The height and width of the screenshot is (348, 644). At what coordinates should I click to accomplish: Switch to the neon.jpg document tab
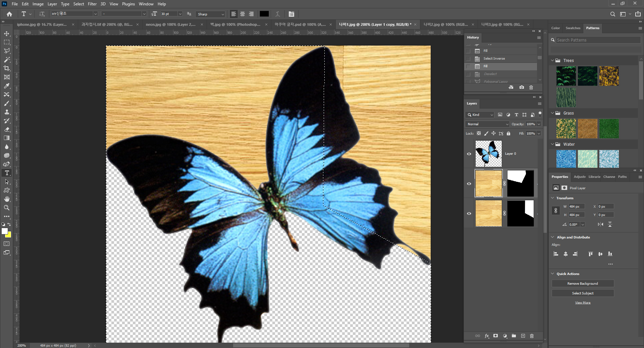170,24
